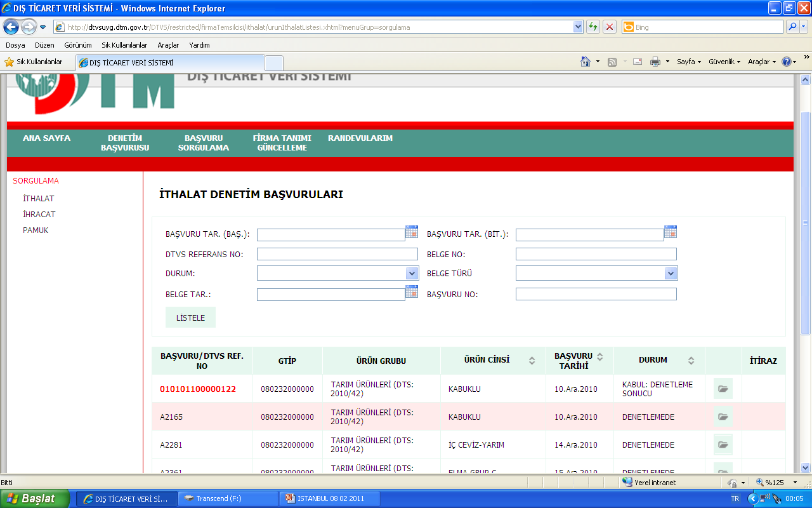This screenshot has height=508, width=812.
Task: Select the İÇ CEVİZ-YARIM cell
Action: coord(493,444)
